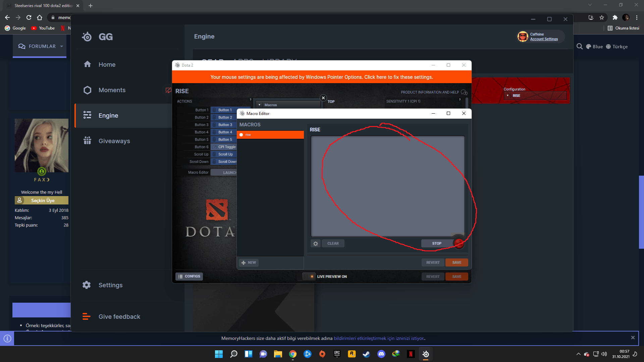Open Discord from taskbar
The height and width of the screenshot is (362, 644).
[381, 354]
